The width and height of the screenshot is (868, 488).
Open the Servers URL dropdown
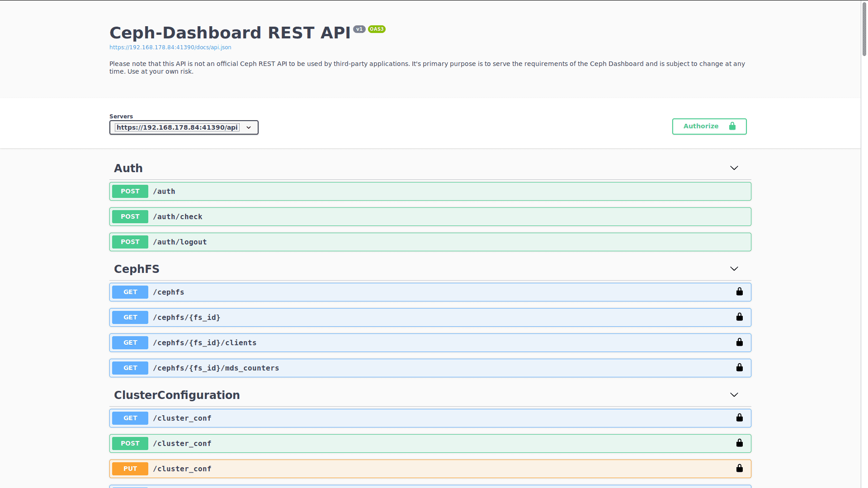[184, 127]
